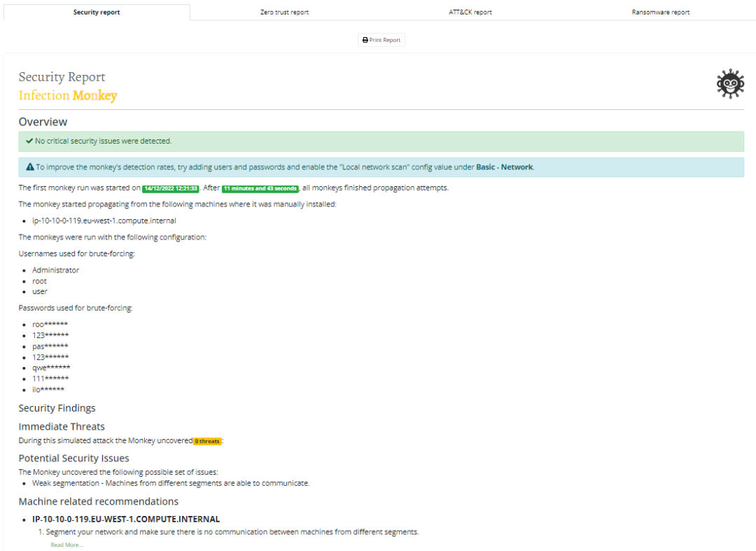Click the warning triangle icon in the blue banner

point(30,167)
